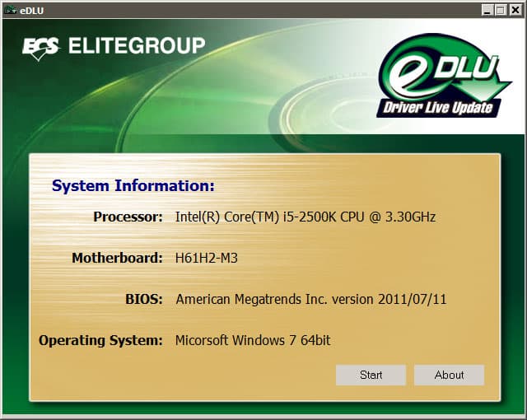
Task: Click the Start button
Action: [371, 375]
